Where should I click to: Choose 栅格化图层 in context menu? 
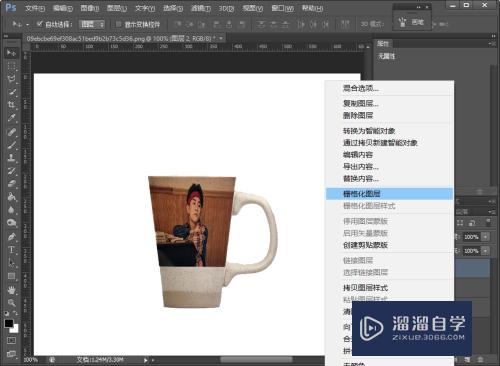[389, 194]
